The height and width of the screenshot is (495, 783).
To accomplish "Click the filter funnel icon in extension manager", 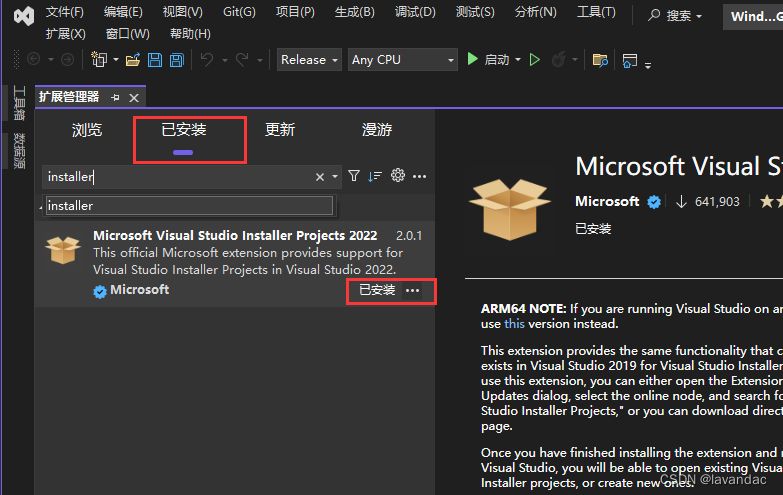I will [354, 176].
